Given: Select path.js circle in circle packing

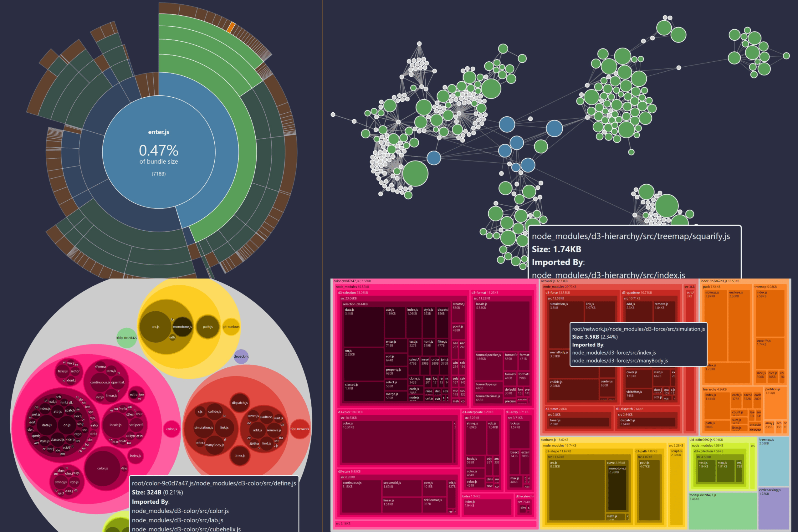Looking at the screenshot, I should (208, 327).
